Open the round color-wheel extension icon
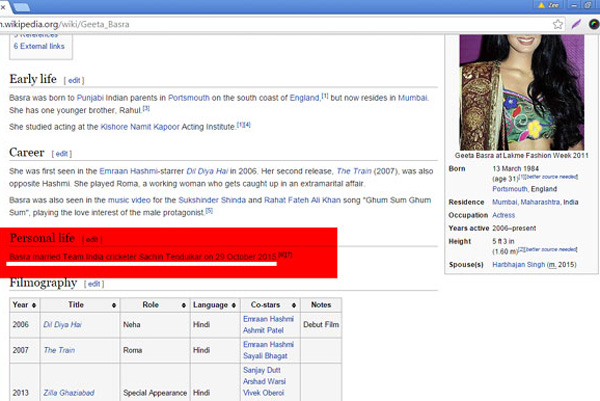600x401 pixels. point(593,24)
